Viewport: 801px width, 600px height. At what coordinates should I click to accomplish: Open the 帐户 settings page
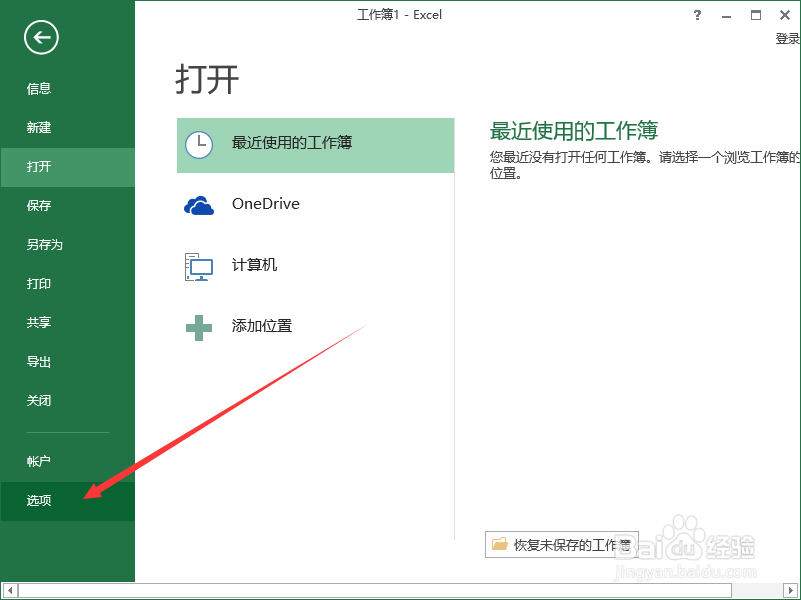coord(38,460)
